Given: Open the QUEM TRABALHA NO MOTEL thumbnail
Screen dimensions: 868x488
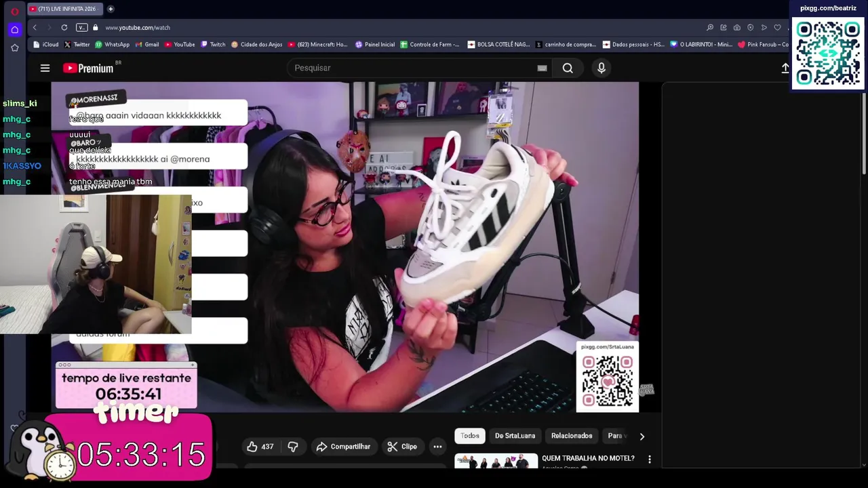Looking at the screenshot, I should 496,461.
